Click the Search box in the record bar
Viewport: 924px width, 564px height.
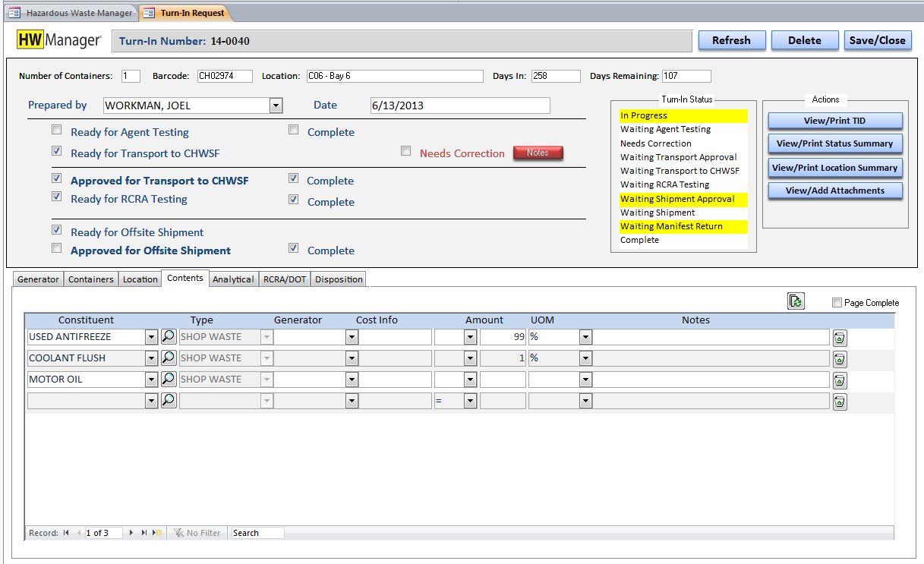pyautogui.click(x=258, y=533)
